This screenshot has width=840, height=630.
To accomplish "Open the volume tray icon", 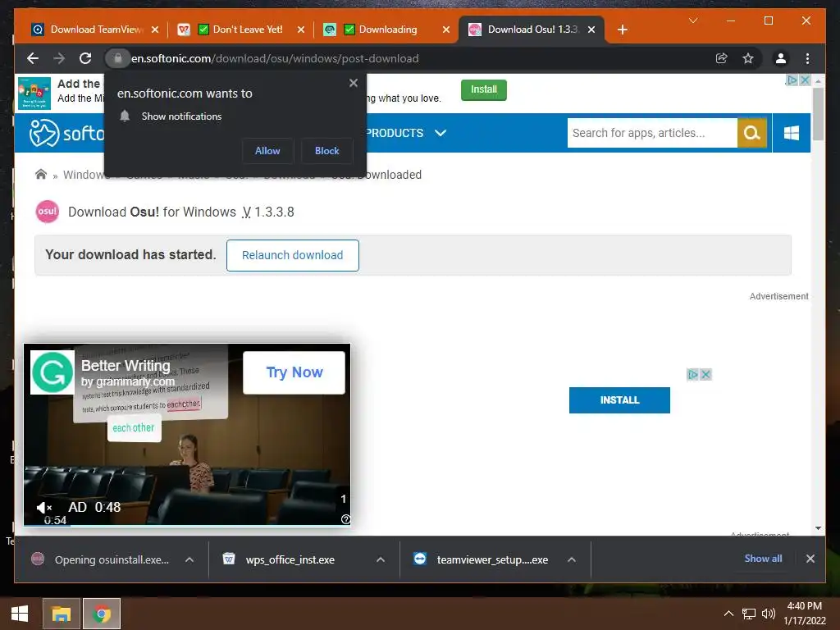I will pos(768,614).
